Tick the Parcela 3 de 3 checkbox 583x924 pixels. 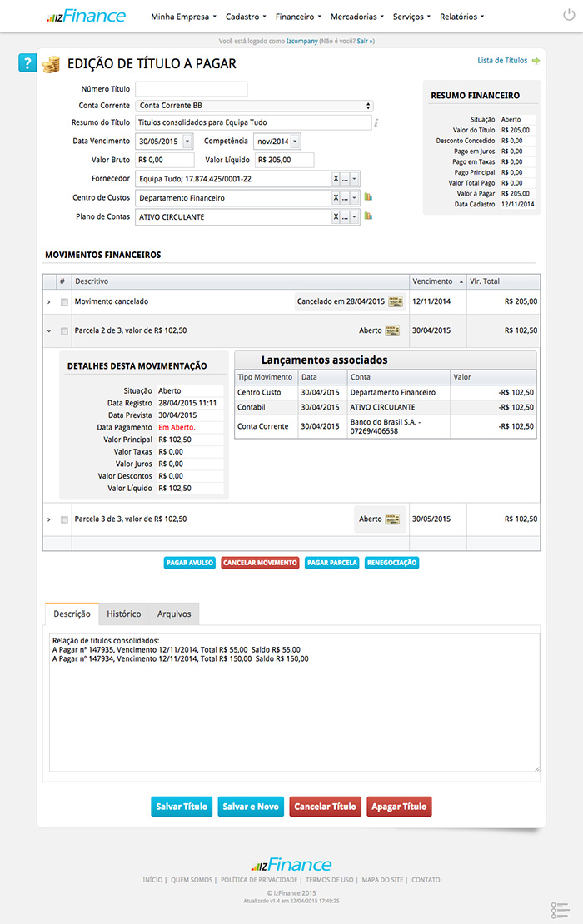64,519
